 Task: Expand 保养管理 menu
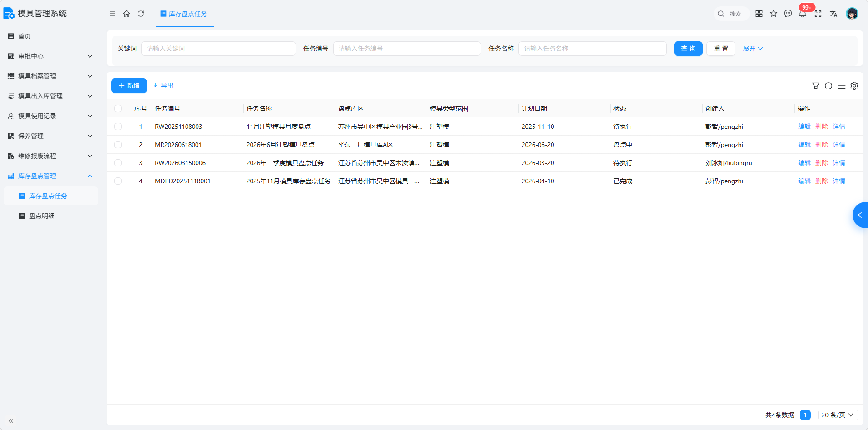click(x=51, y=136)
